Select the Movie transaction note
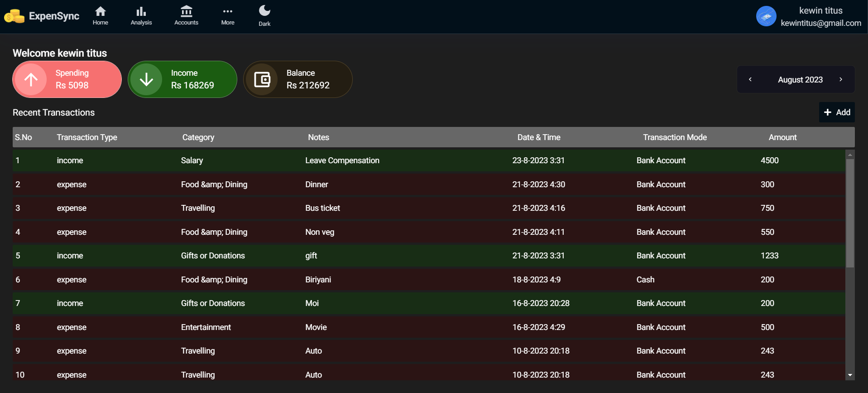The width and height of the screenshot is (868, 393). click(x=316, y=327)
